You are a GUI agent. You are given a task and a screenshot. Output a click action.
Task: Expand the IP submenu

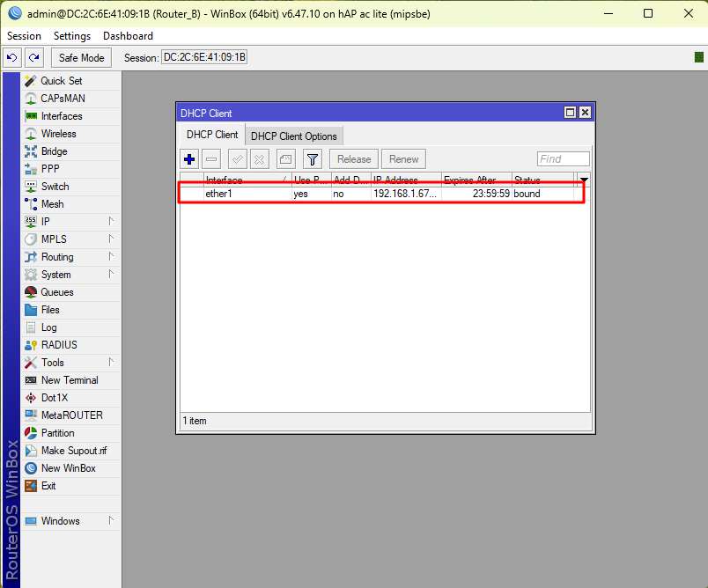click(46, 222)
